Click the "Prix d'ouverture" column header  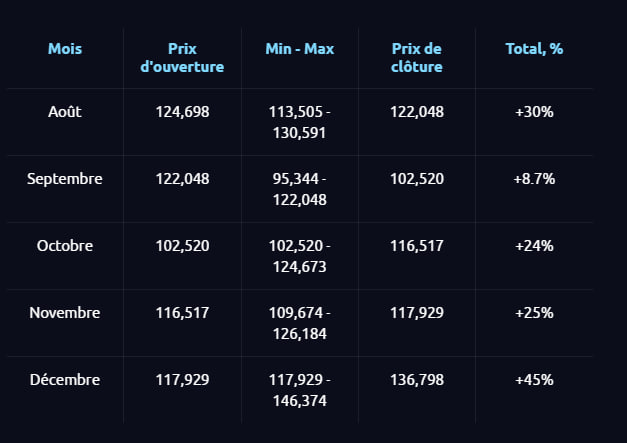tap(182, 58)
